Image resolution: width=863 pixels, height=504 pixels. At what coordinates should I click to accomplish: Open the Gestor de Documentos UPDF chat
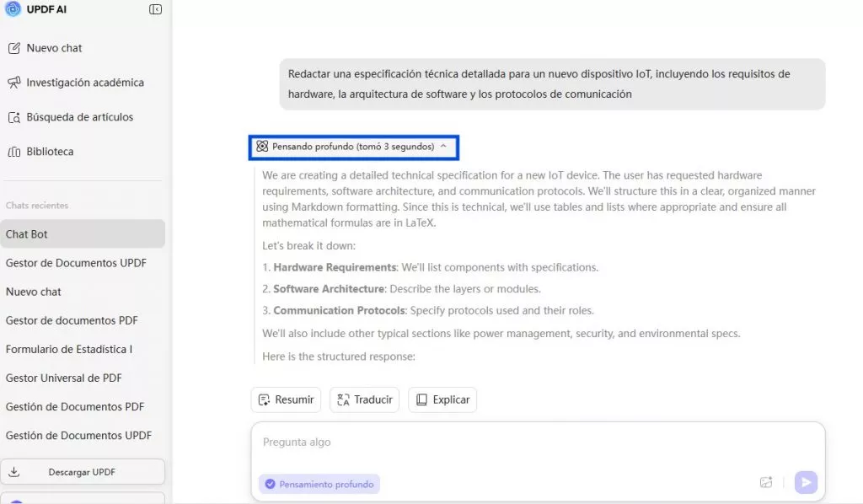coord(76,263)
